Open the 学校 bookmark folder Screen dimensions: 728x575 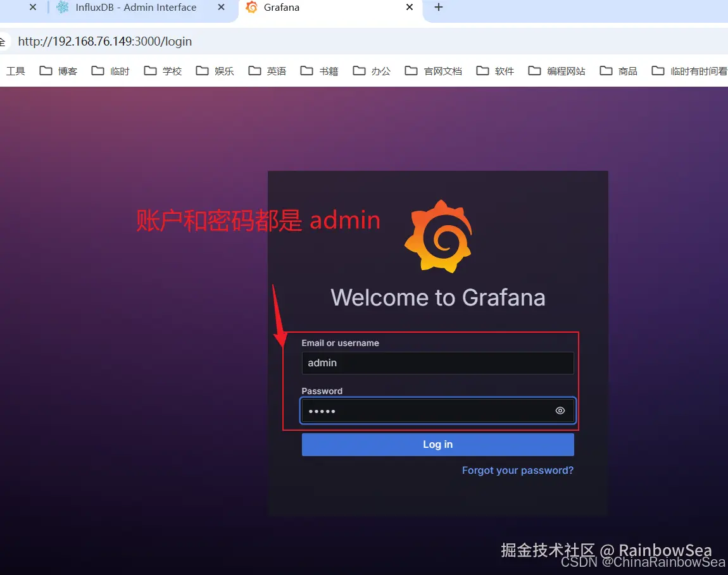click(x=163, y=71)
